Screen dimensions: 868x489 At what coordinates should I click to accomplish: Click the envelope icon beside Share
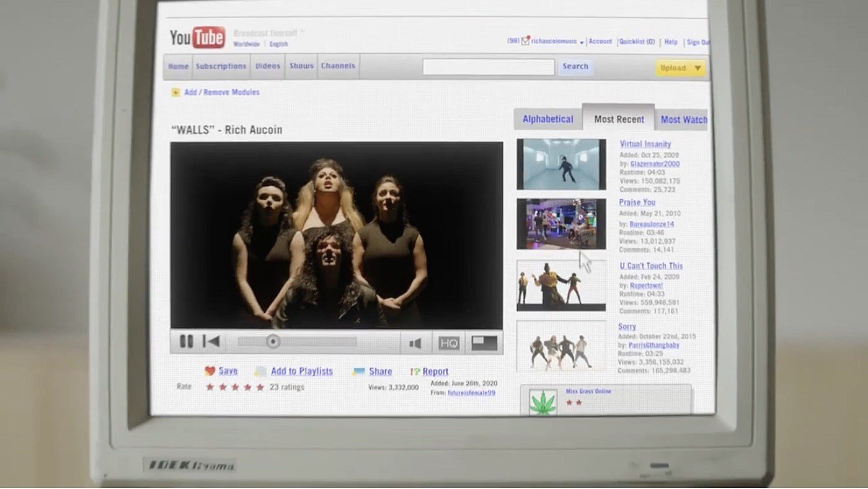coord(358,372)
